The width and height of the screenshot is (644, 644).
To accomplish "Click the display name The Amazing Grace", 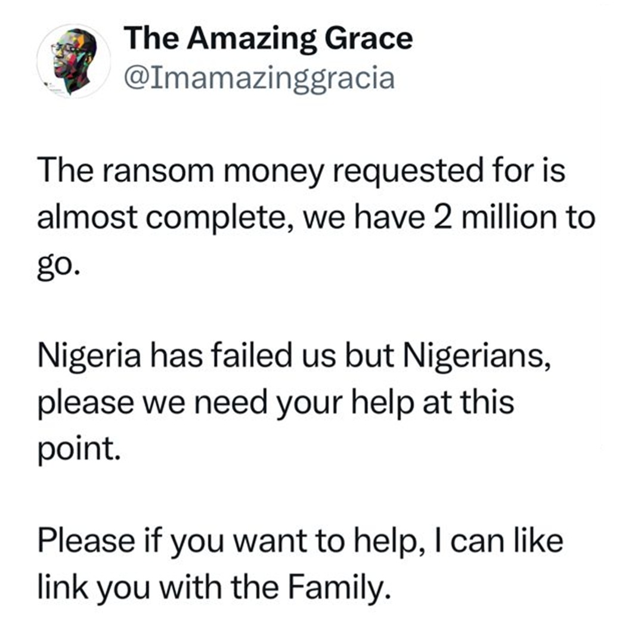I will (x=268, y=38).
